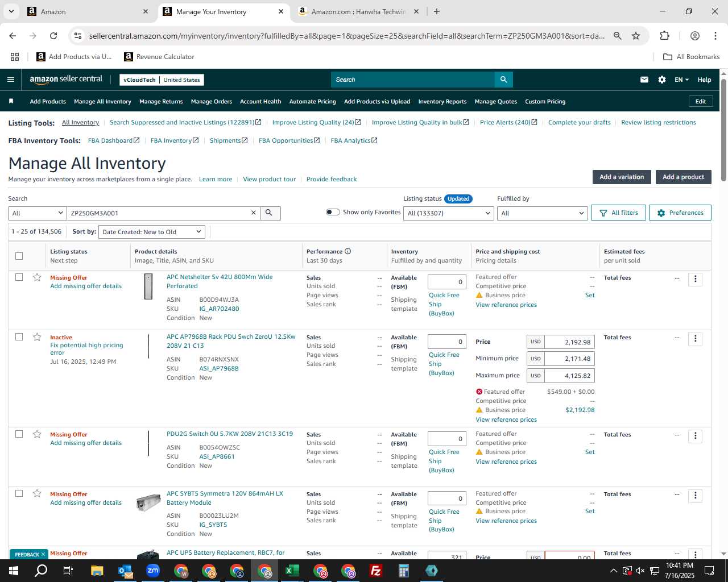Screen dimensions: 728x582
Task: Click maximum price field 4,125.82
Action: point(569,375)
